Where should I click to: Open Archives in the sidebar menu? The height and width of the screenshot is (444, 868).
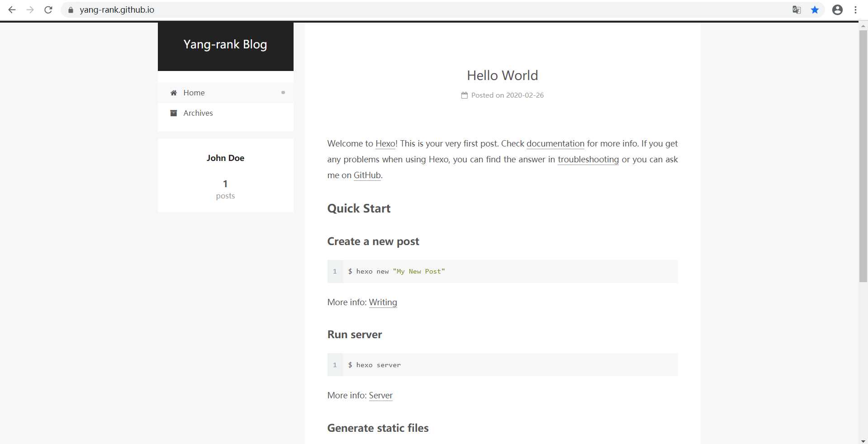tap(198, 113)
